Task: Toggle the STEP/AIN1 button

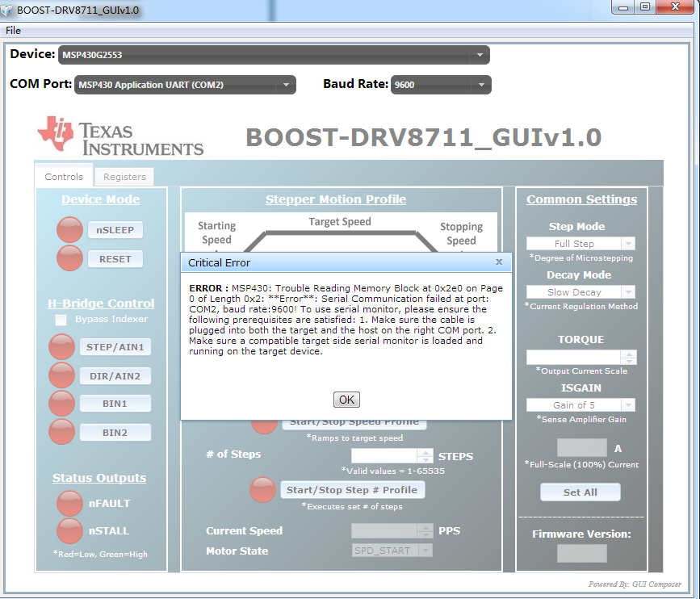Action: (x=115, y=347)
